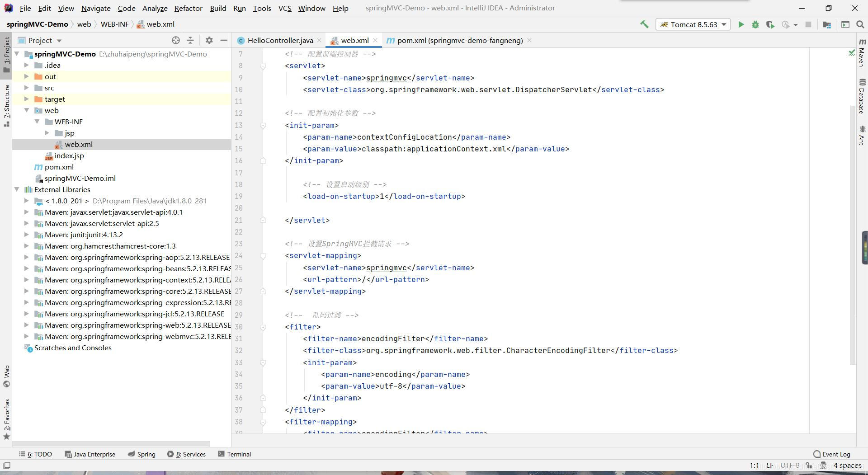Open the Spring tool window
Screen dimensions: 868x475
pos(142,454)
